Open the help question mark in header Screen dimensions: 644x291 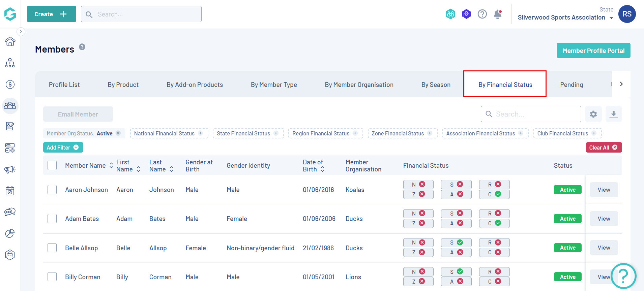click(482, 14)
